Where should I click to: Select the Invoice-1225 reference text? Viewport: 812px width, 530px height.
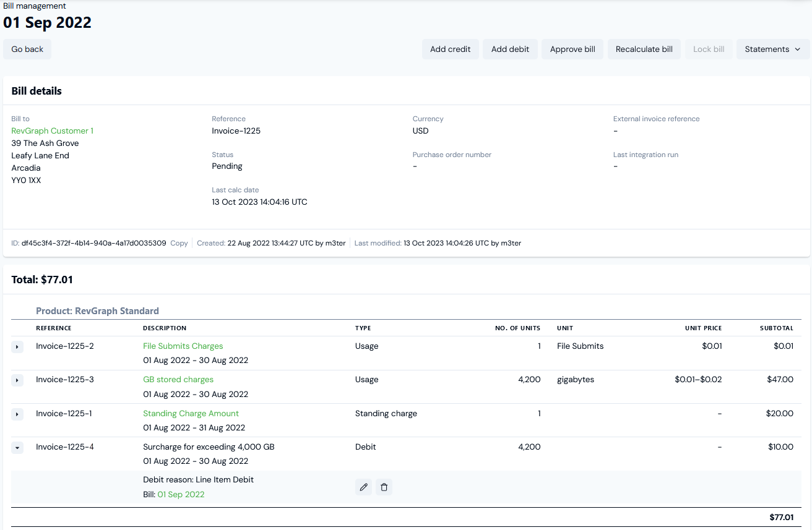click(x=236, y=131)
